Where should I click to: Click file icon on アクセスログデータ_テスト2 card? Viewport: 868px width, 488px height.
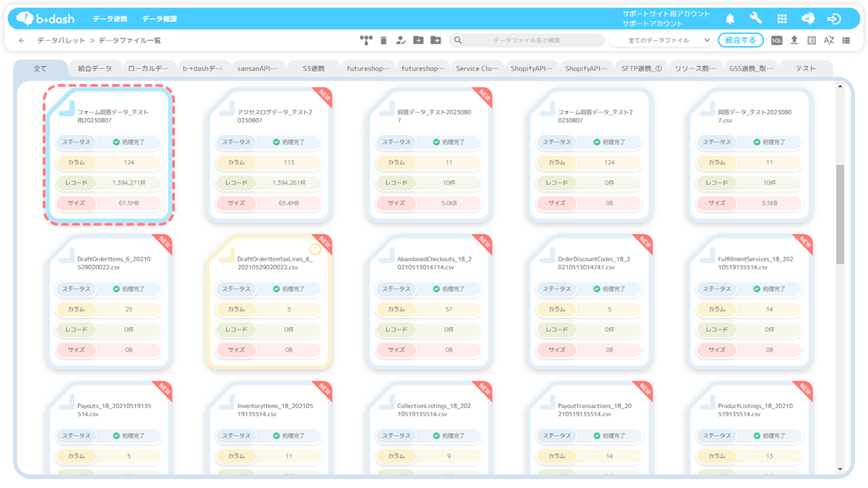pos(227,108)
